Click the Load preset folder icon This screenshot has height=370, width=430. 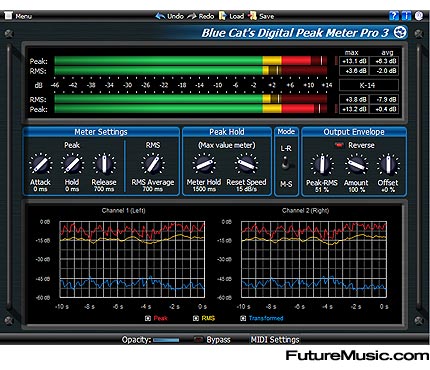[222, 16]
